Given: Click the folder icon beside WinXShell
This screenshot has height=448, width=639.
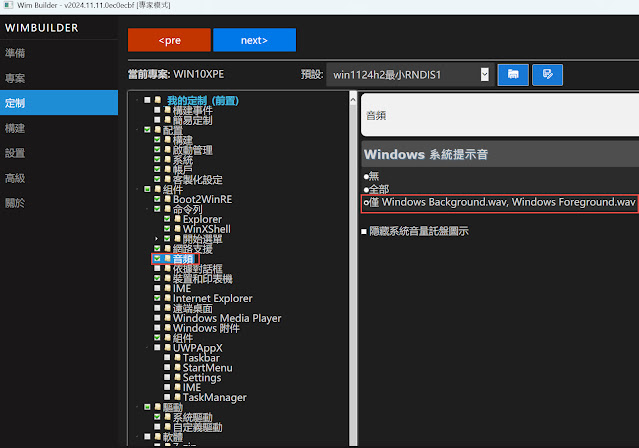Looking at the screenshot, I should 177,228.
